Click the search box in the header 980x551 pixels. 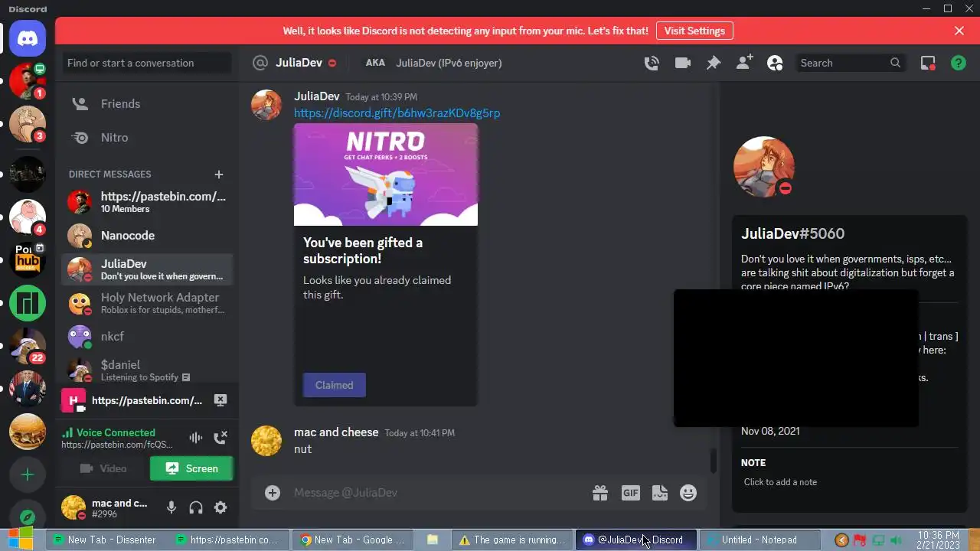click(x=850, y=63)
